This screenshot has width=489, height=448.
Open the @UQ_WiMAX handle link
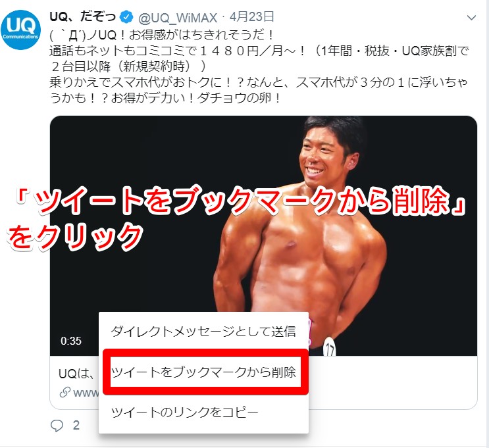click(178, 18)
